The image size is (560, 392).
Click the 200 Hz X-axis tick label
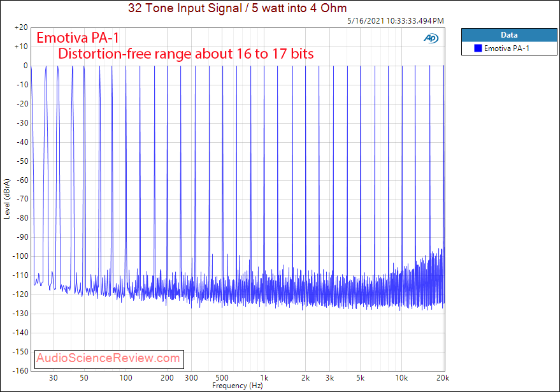pos(167,378)
